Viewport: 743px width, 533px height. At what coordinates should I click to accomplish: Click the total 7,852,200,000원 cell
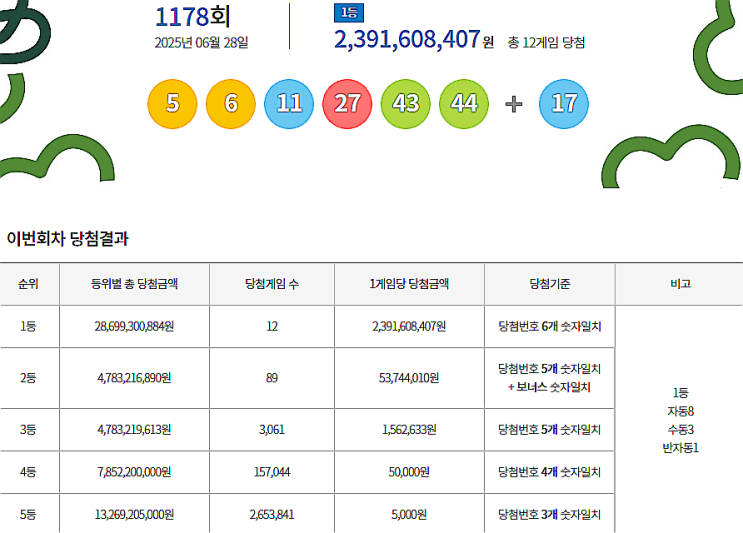tap(134, 472)
